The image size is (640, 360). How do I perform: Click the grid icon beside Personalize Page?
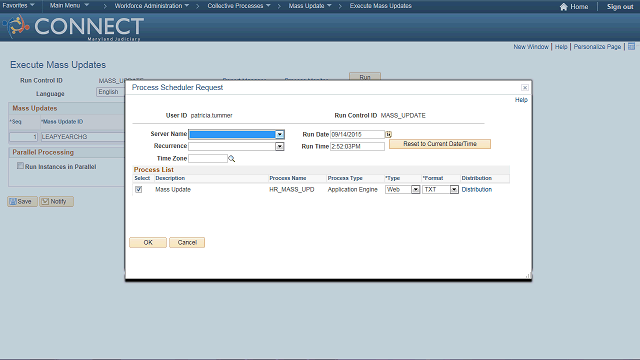click(631, 47)
